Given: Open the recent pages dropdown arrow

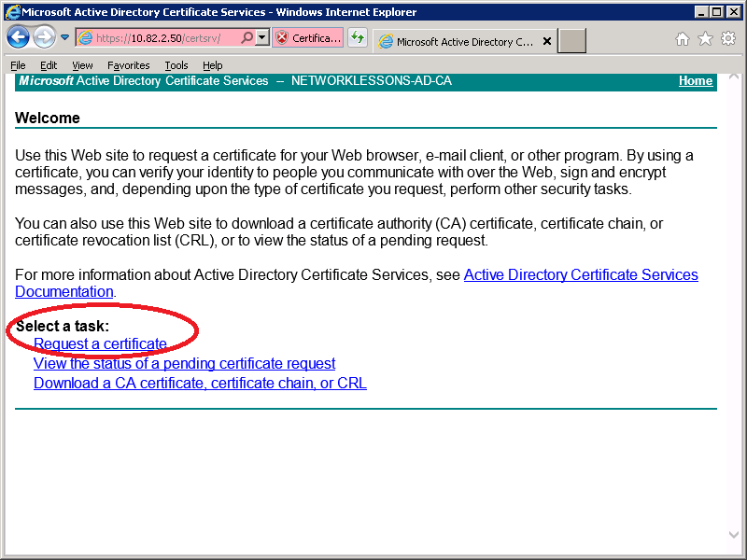Looking at the screenshot, I should click(x=64, y=37).
